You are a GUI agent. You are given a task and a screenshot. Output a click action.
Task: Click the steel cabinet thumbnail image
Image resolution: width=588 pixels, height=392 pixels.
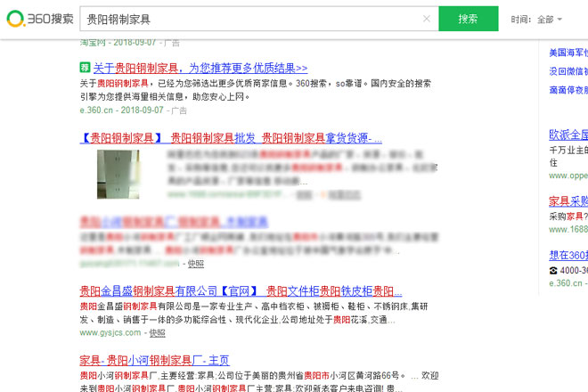tap(118, 174)
